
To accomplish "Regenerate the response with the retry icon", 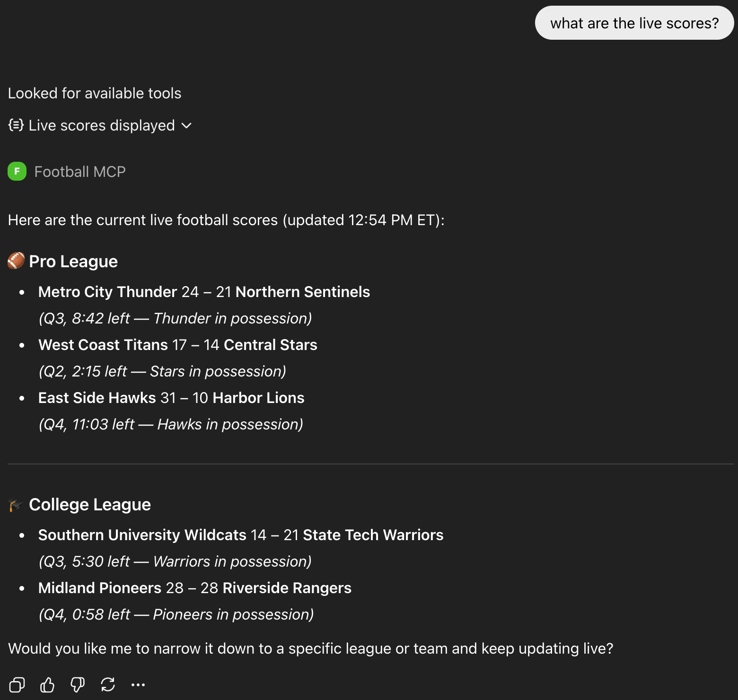I will coord(108,684).
